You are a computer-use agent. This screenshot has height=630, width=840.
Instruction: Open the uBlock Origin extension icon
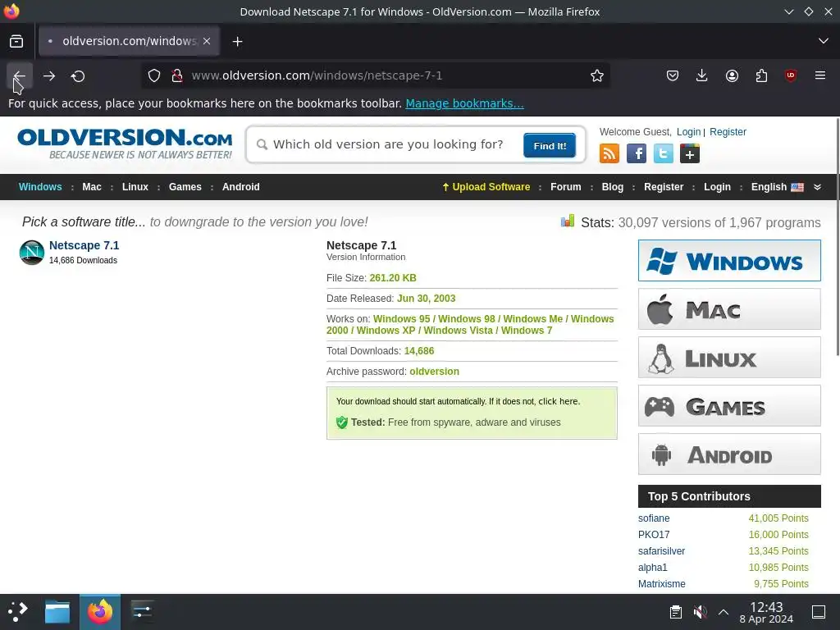[x=791, y=75]
